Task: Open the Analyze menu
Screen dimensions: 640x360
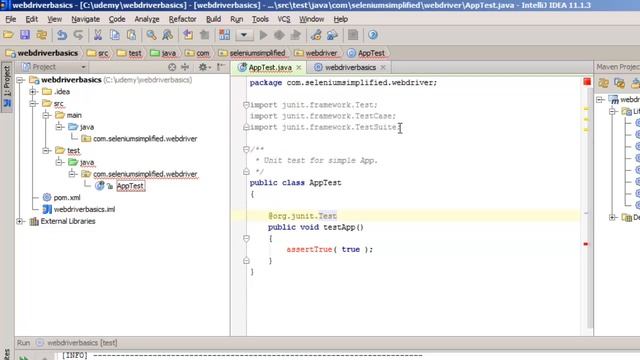Action: [x=147, y=19]
